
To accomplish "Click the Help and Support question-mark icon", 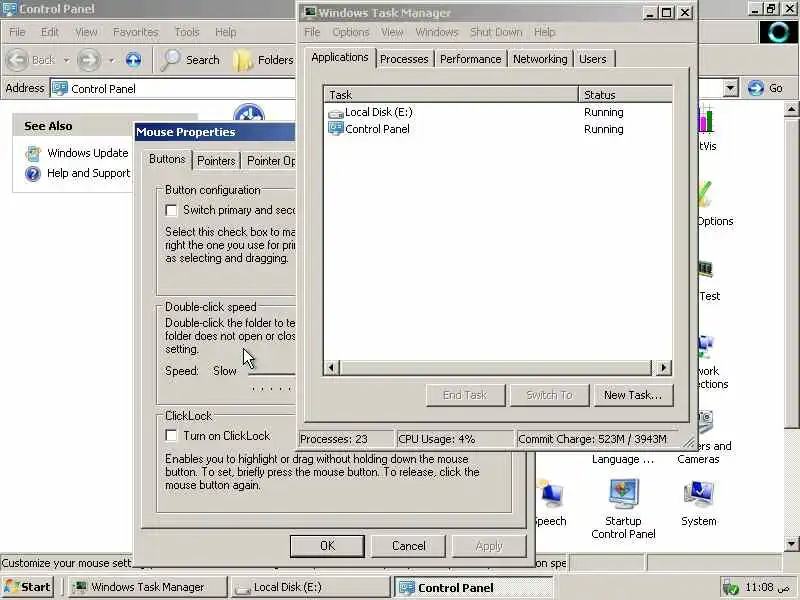I will click(33, 174).
